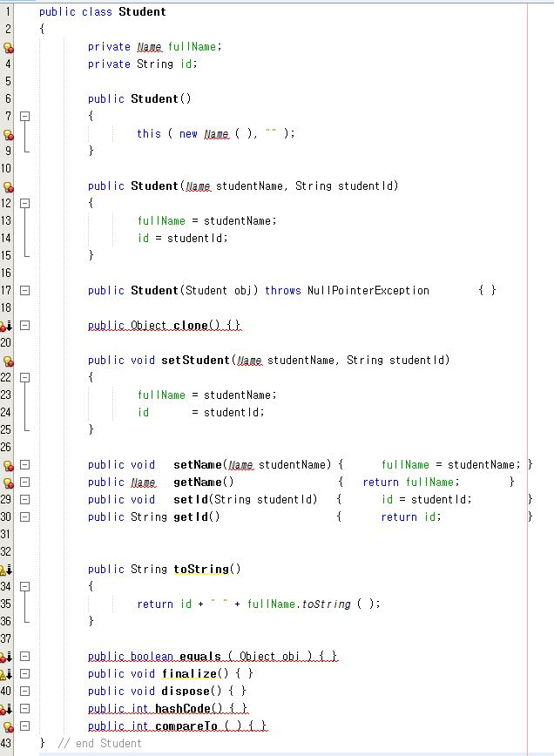Click 'toString' method name in line 33 declaration
Image resolution: width=554 pixels, height=756 pixels.
pyautogui.click(x=201, y=569)
